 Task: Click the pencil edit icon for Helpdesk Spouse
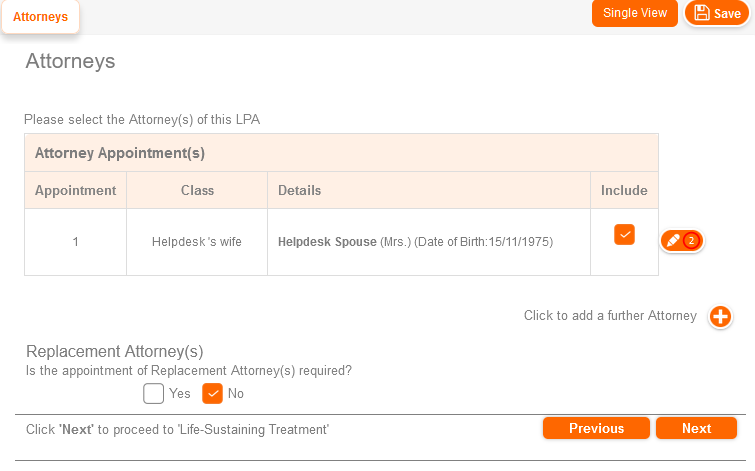tap(672, 241)
